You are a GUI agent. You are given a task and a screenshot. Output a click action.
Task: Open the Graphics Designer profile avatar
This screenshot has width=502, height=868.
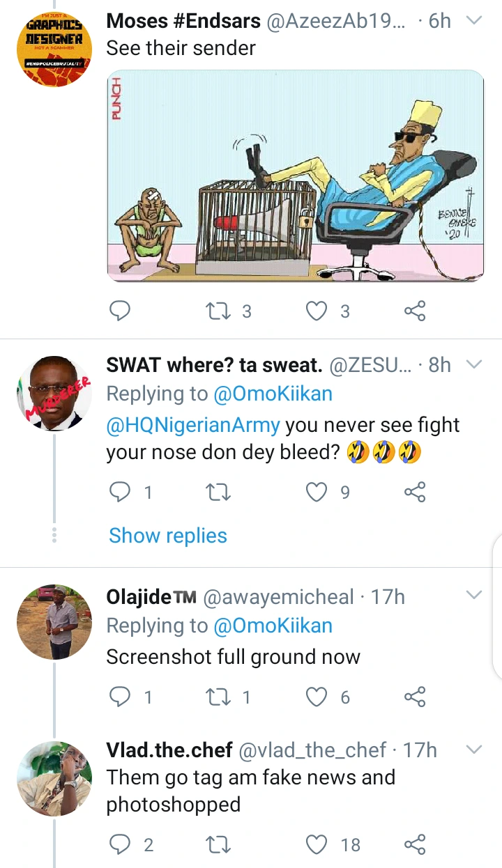54,49
